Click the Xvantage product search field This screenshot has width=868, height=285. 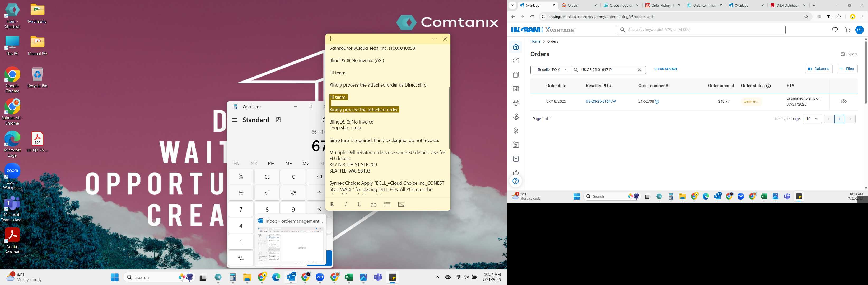pos(701,30)
